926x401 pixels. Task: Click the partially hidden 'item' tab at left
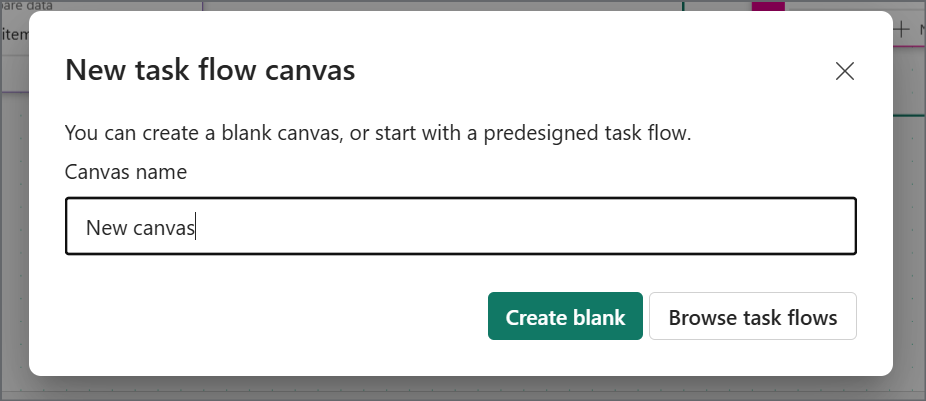[14, 34]
